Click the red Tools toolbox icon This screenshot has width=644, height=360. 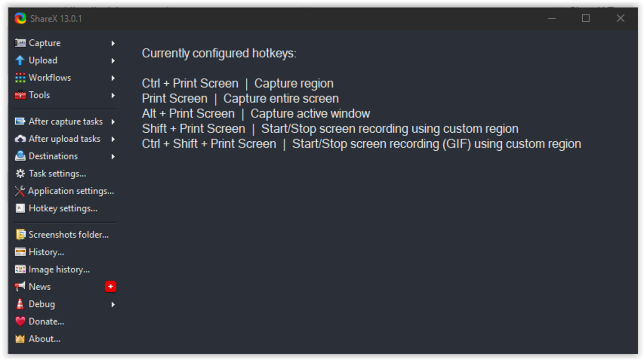click(20, 95)
